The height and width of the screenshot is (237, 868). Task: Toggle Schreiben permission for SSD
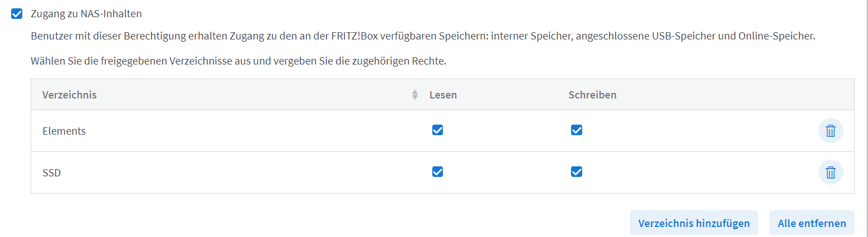point(577,172)
